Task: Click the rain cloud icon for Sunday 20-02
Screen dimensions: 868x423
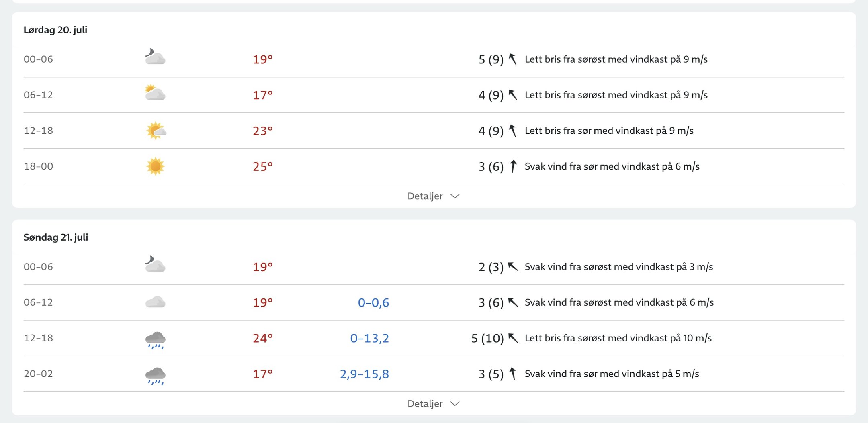Action: pyautogui.click(x=156, y=375)
